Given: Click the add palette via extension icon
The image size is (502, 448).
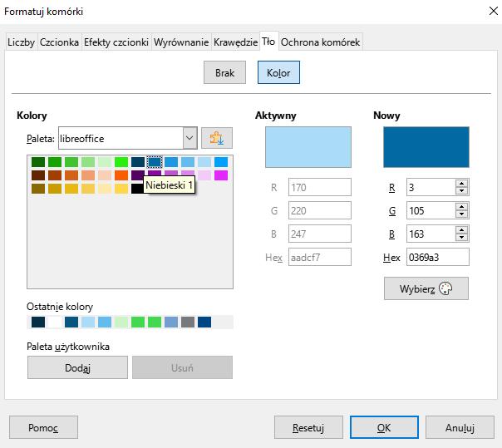Looking at the screenshot, I should [x=217, y=138].
